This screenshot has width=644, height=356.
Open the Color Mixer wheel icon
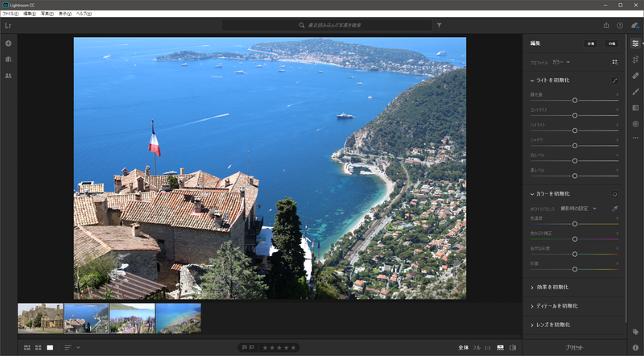pos(614,194)
